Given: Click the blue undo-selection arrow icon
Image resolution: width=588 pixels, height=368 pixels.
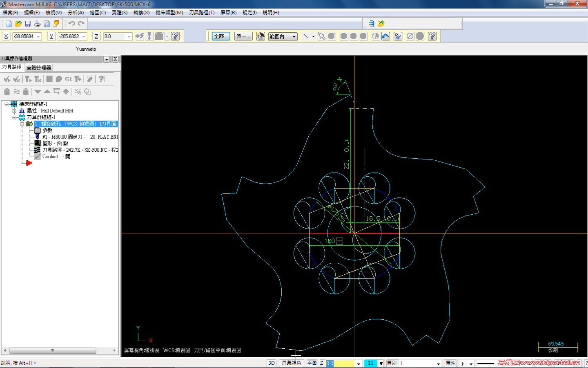Looking at the screenshot, I should (x=385, y=36).
